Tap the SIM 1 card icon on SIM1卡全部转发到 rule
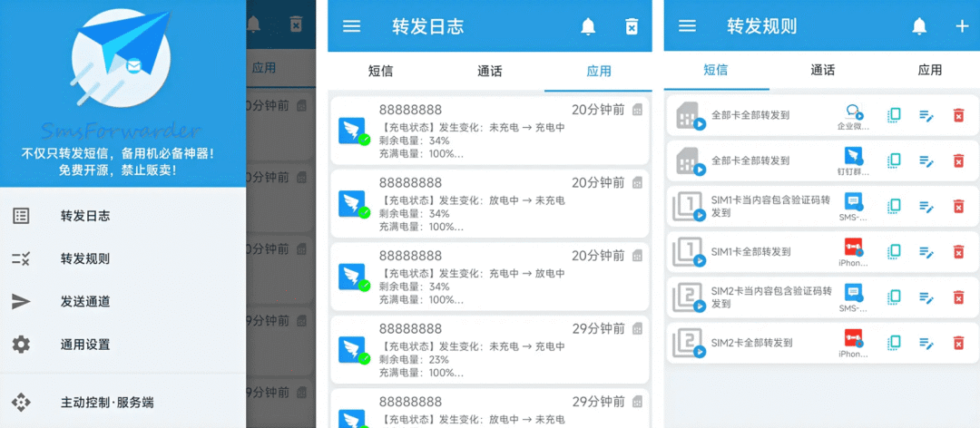Screen dimensions: 980x428 [688, 252]
